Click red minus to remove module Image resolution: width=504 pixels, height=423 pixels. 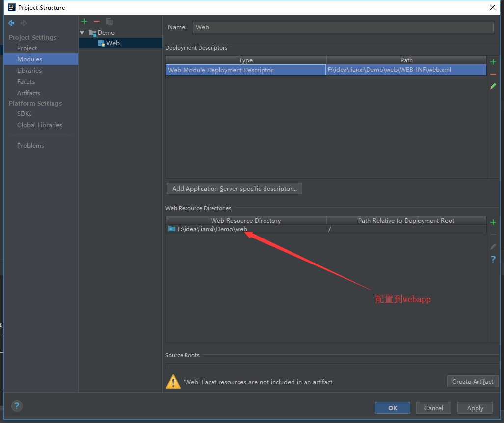click(97, 21)
